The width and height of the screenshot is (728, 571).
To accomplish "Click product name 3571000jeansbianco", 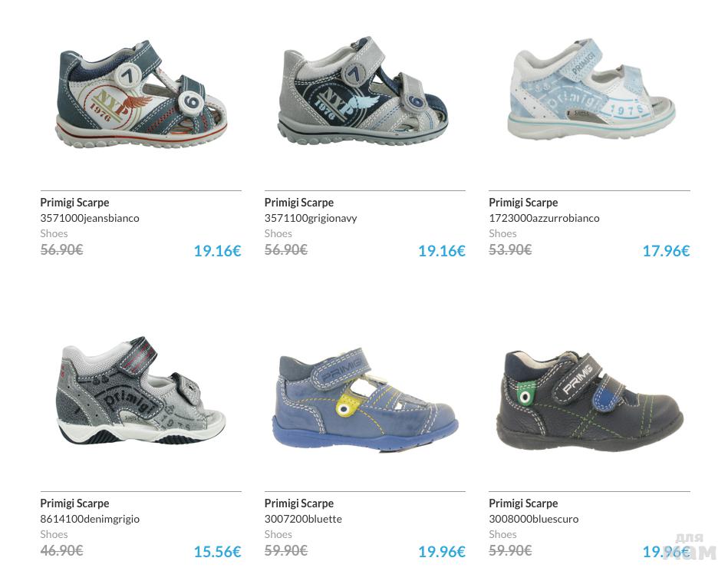I will click(x=90, y=218).
